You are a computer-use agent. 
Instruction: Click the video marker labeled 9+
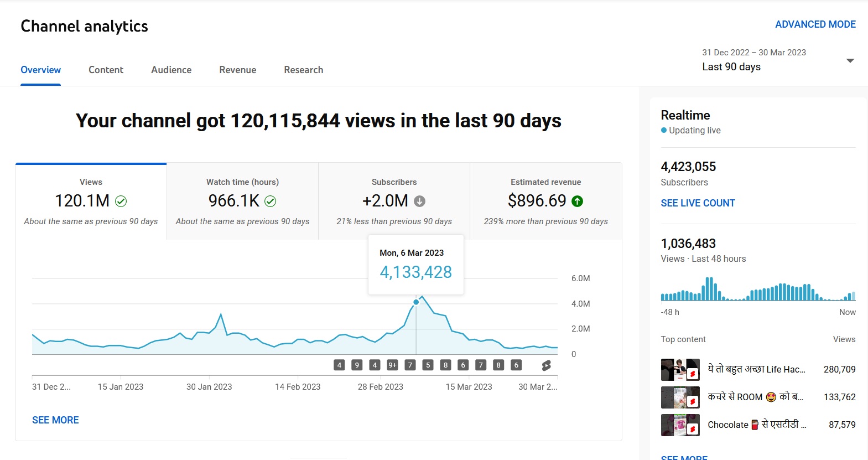[392, 365]
